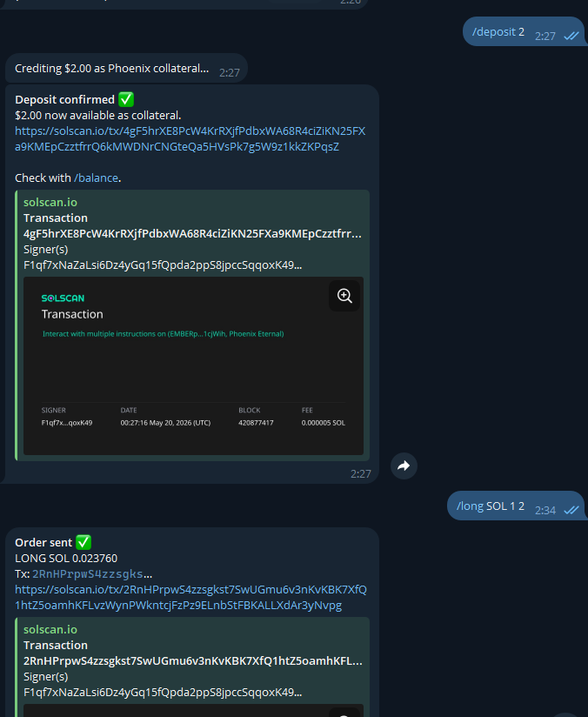Open the Solscan transaction preview thumbnail
588x717 pixels.
pos(193,365)
